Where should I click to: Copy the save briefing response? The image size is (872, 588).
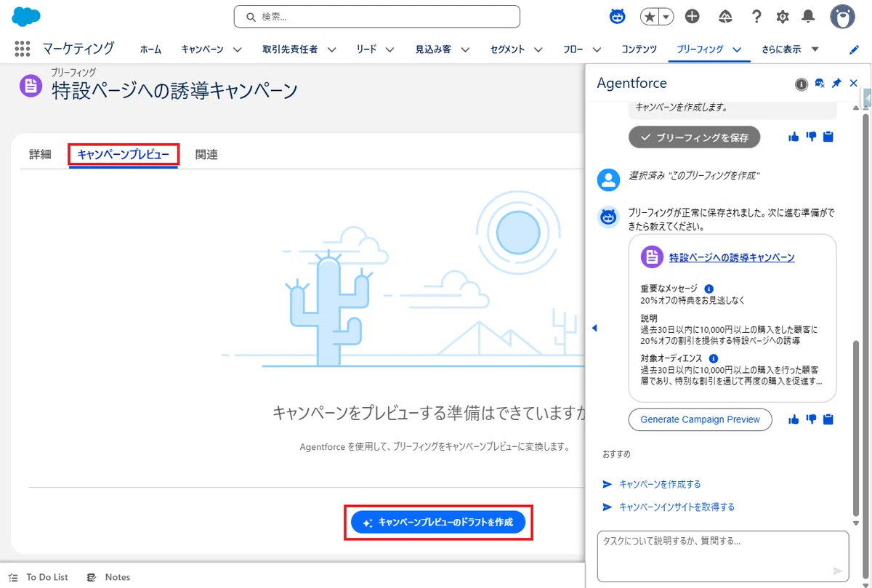point(828,137)
